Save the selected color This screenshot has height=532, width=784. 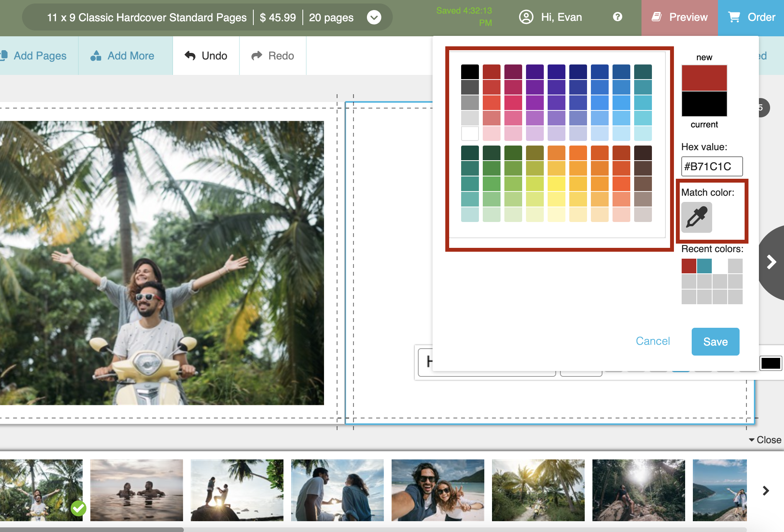715,342
